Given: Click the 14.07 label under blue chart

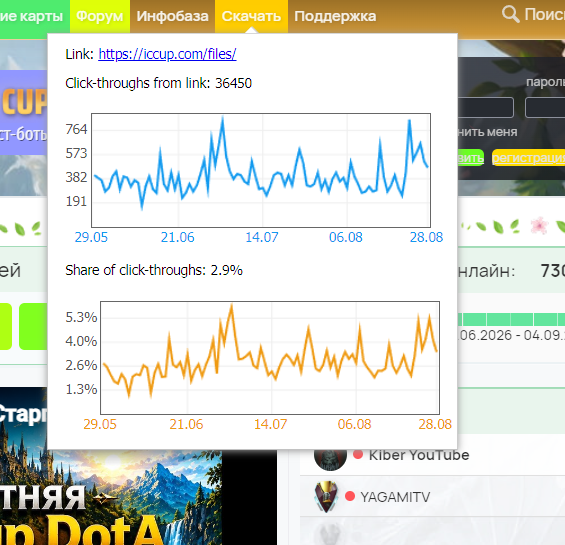Looking at the screenshot, I should click(x=262, y=237).
